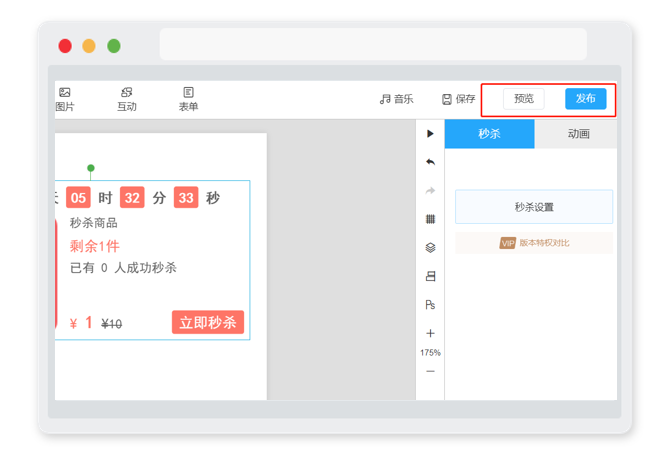Open the 互动 interaction tool
This screenshot has height=460, width=670.
pyautogui.click(x=127, y=99)
